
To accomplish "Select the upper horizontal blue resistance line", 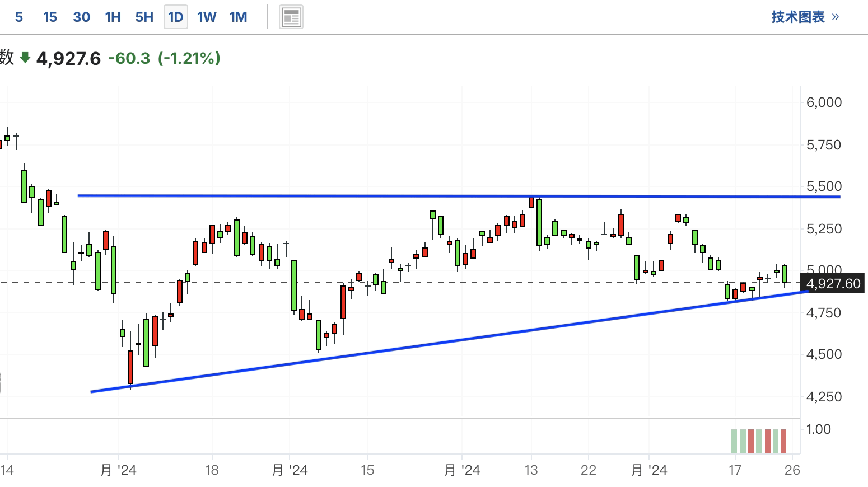I will [459, 196].
